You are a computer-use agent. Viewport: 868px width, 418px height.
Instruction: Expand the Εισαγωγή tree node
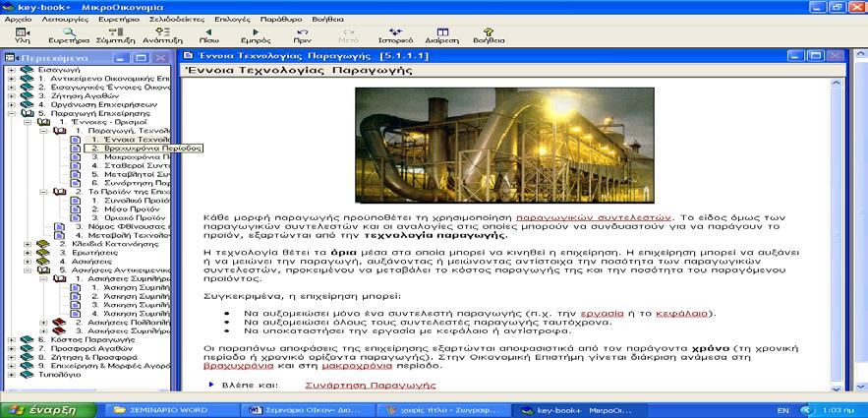click(11, 70)
